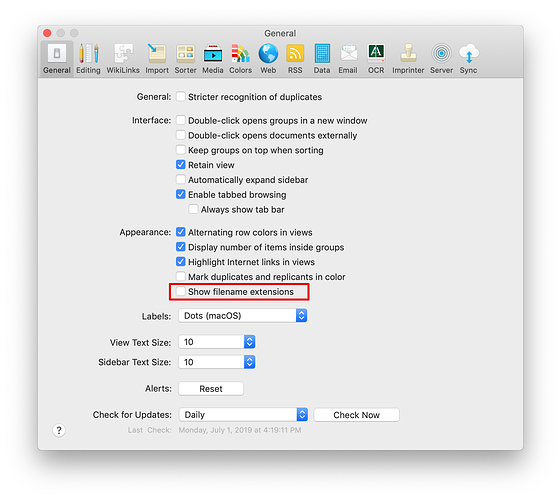Open the Imprinter preferences pane
560x500 pixels.
408,59
